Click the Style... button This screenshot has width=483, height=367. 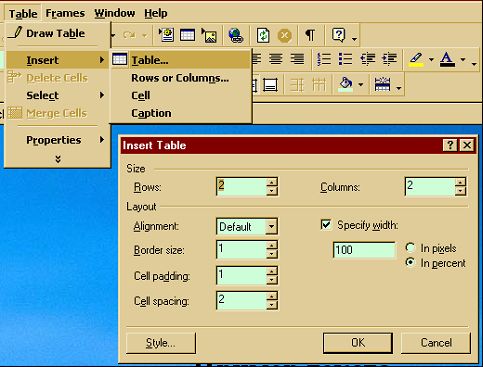[161, 343]
